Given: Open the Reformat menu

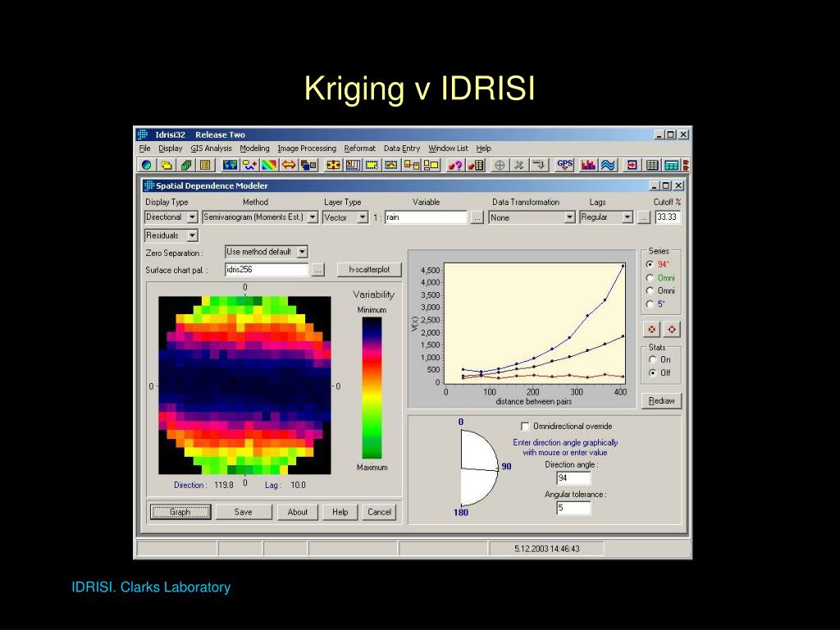Looking at the screenshot, I should point(359,148).
